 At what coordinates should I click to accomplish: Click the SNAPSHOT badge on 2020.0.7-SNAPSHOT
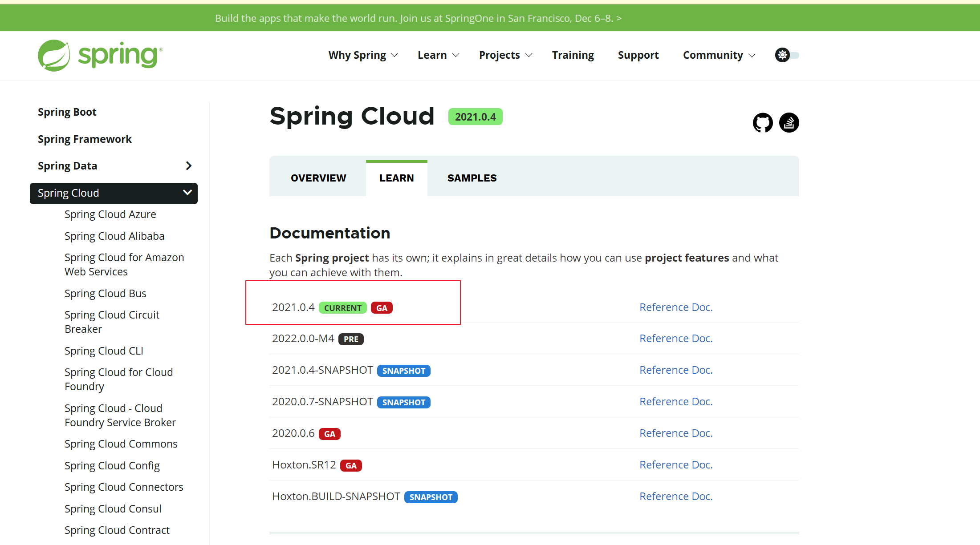point(404,402)
